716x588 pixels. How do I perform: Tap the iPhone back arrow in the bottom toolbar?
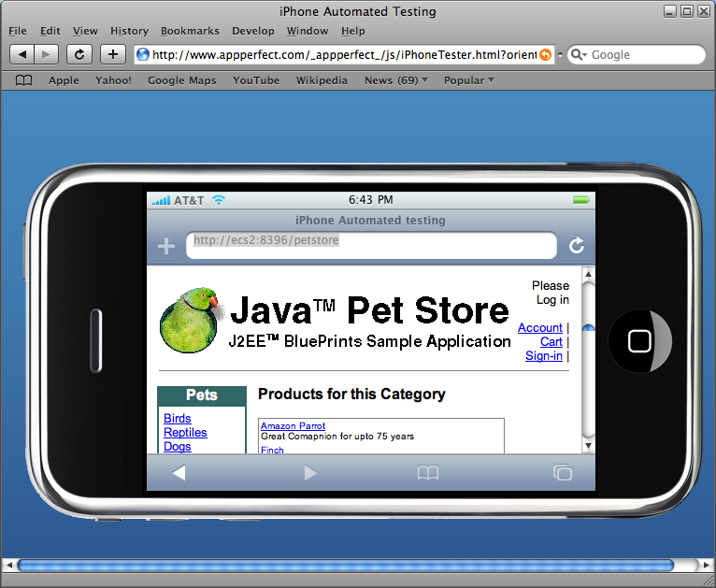coord(179,472)
